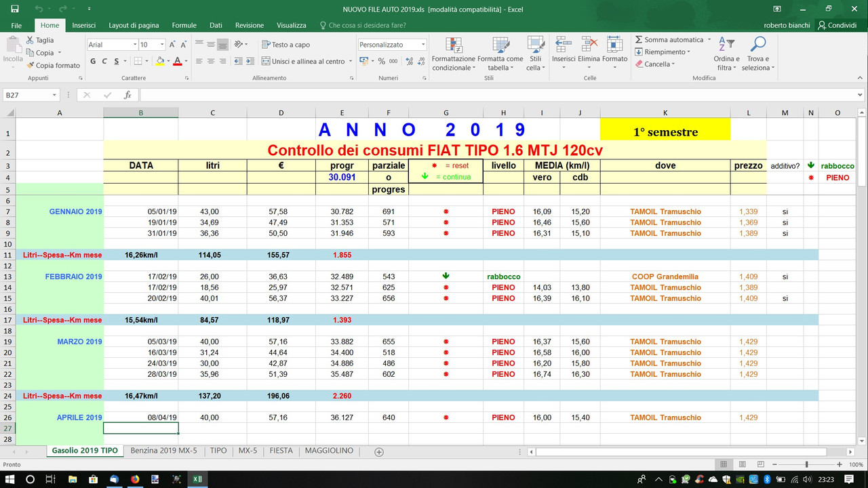Toggle align text left
The width and height of the screenshot is (868, 488).
tap(199, 61)
